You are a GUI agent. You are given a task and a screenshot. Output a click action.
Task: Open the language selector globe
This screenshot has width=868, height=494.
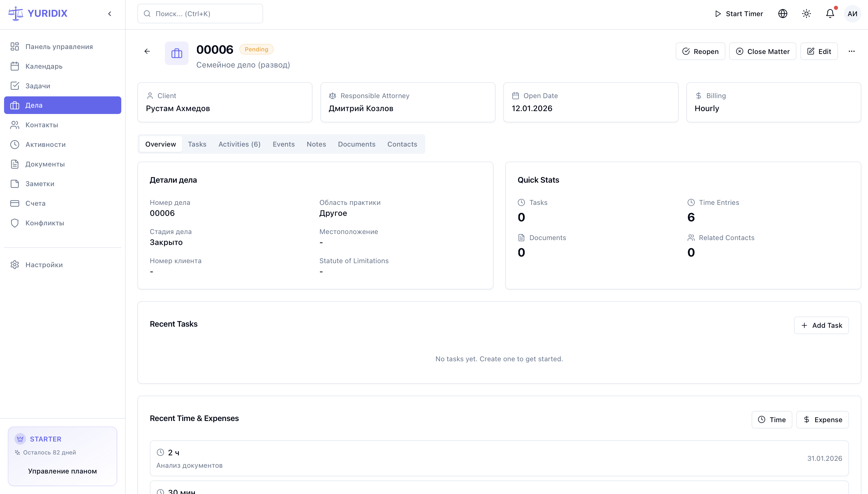(x=783, y=13)
